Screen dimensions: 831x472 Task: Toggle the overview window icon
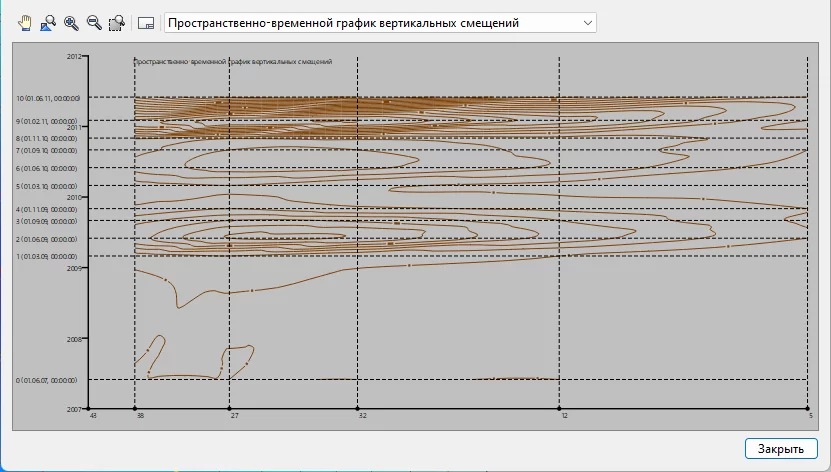point(146,23)
